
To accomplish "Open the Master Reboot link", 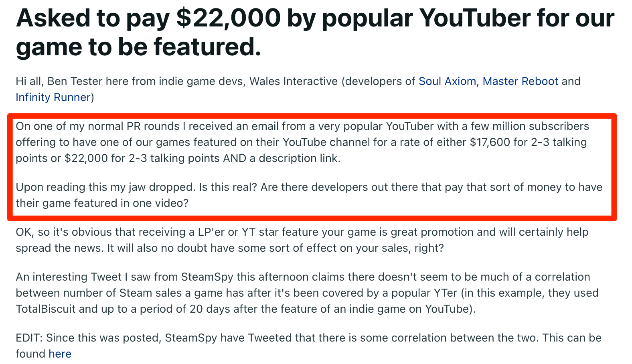I will 520,81.
